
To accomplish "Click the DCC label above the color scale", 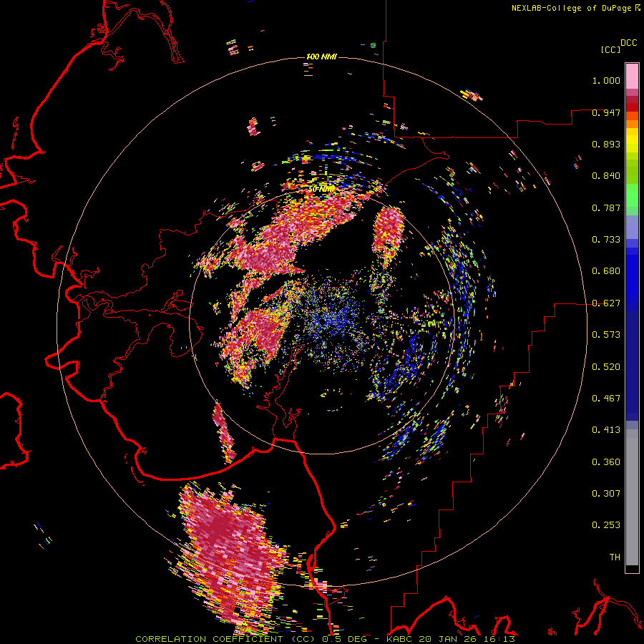I will point(628,43).
